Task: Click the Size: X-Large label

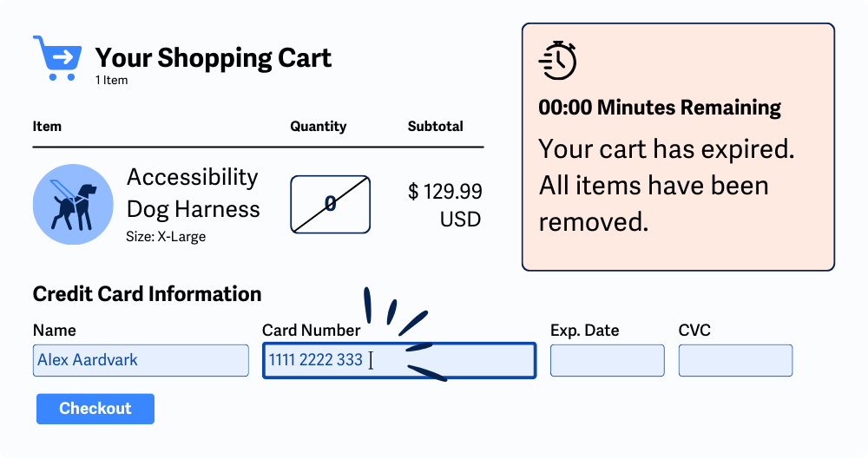Action: tap(166, 236)
